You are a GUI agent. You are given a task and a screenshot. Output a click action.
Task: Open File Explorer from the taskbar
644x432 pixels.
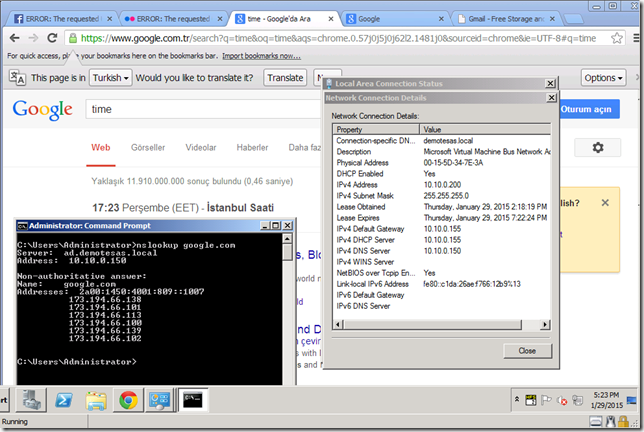point(96,400)
